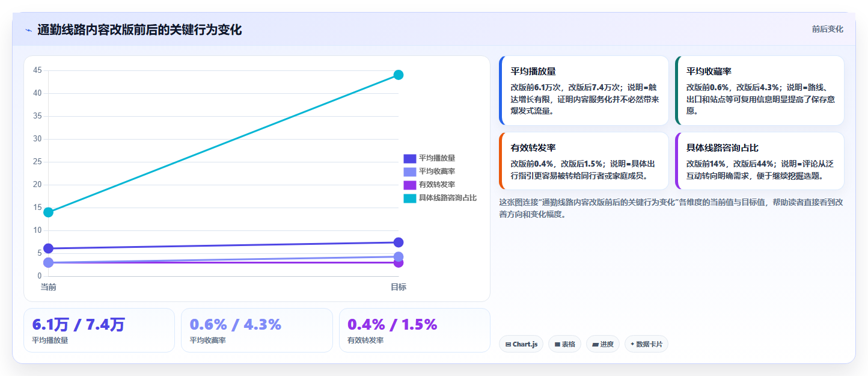Click the description paragraph starting 这张图连接
This screenshot has width=868, height=376.
671,208
